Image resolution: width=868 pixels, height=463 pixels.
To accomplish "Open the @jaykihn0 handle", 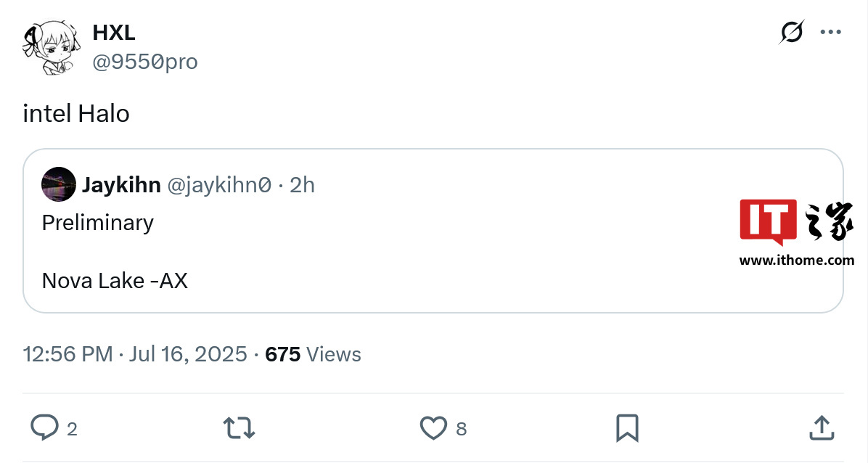I will click(219, 185).
